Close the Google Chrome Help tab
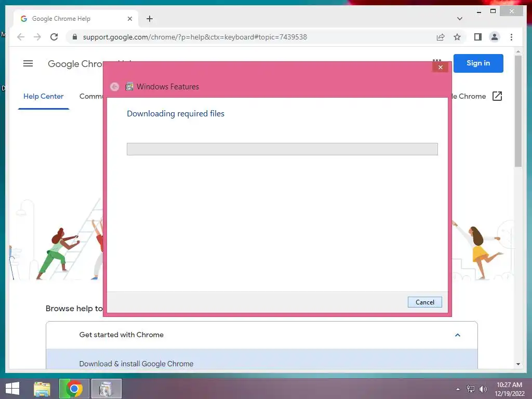 129,19
